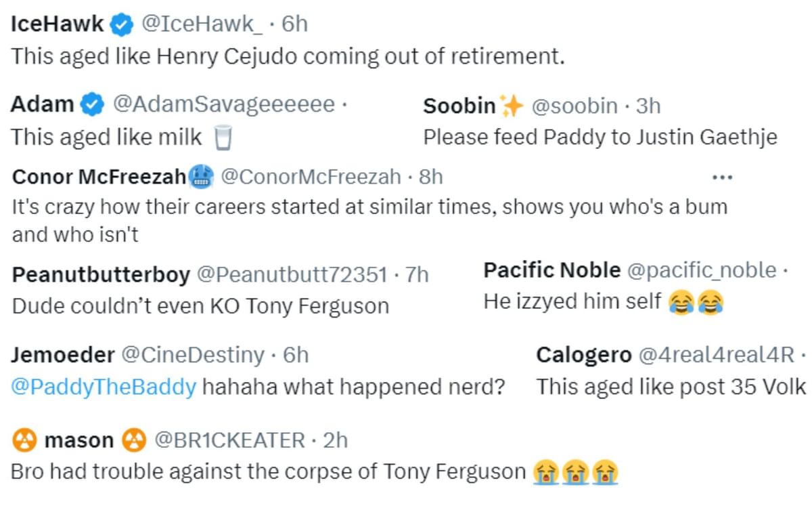This screenshot has width=812, height=508.
Task: Open the more options menu on Conor McFreezah's tweet
Action: point(722,176)
